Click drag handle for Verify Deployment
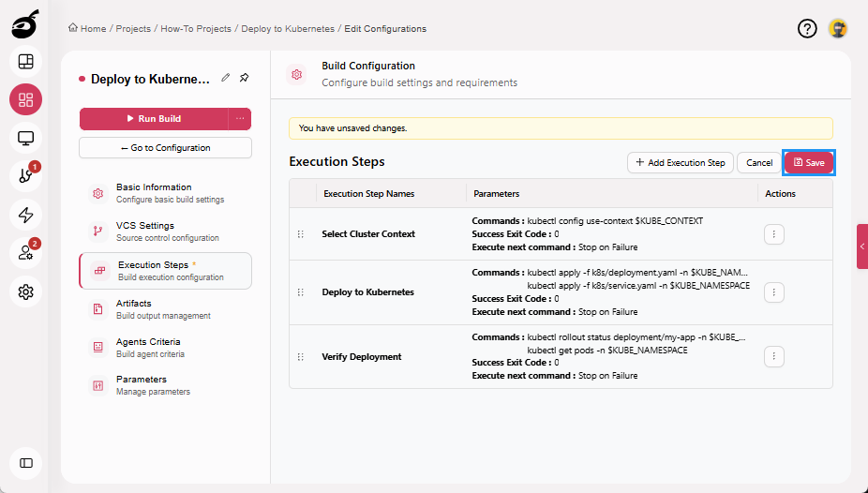Viewport: 868px width, 493px height. point(301,357)
